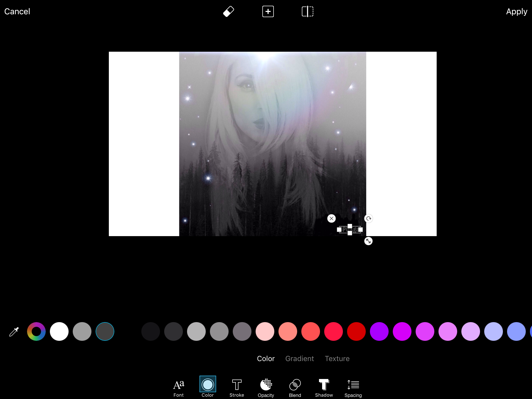Select the salmon color swatch

point(288,331)
